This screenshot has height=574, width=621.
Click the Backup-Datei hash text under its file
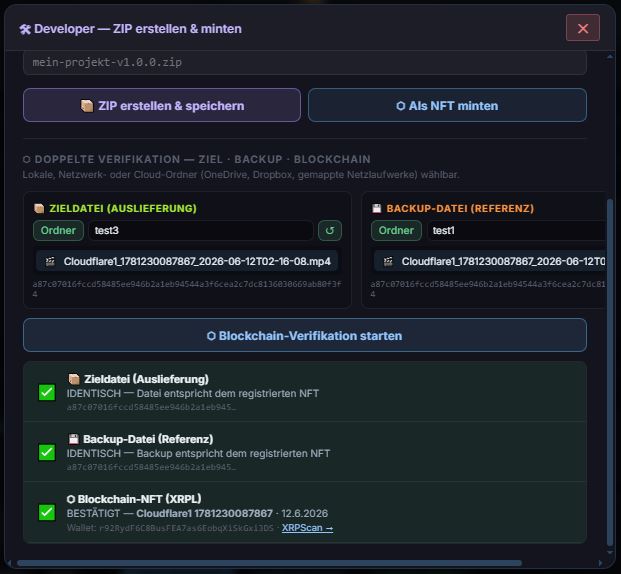click(x=488, y=289)
